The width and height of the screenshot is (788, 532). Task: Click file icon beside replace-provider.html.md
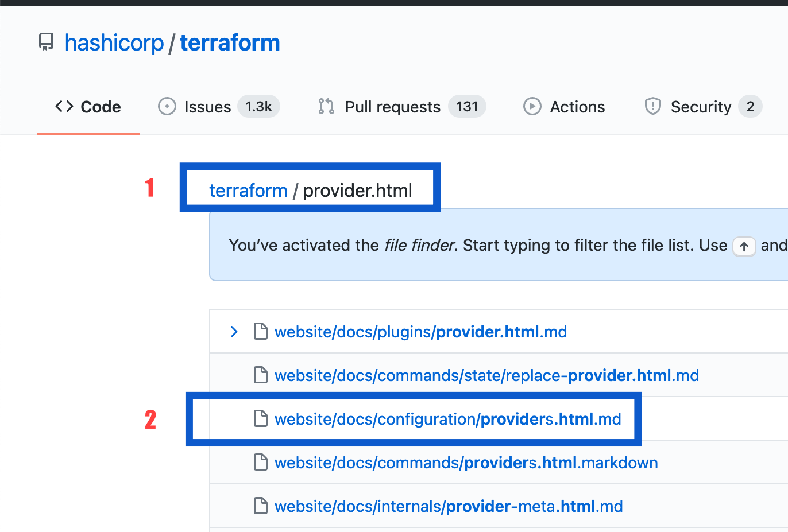(261, 375)
